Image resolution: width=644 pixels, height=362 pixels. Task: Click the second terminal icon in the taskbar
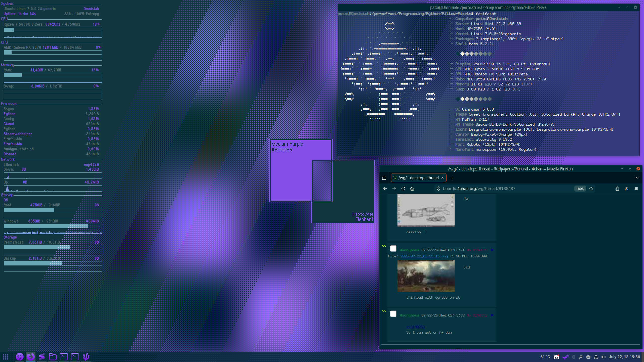click(75, 357)
